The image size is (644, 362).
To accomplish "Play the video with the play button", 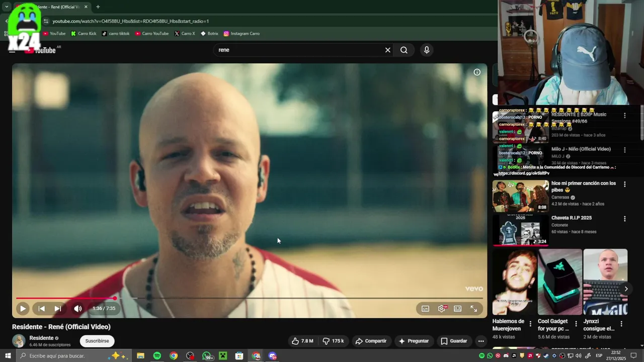I will (23, 309).
